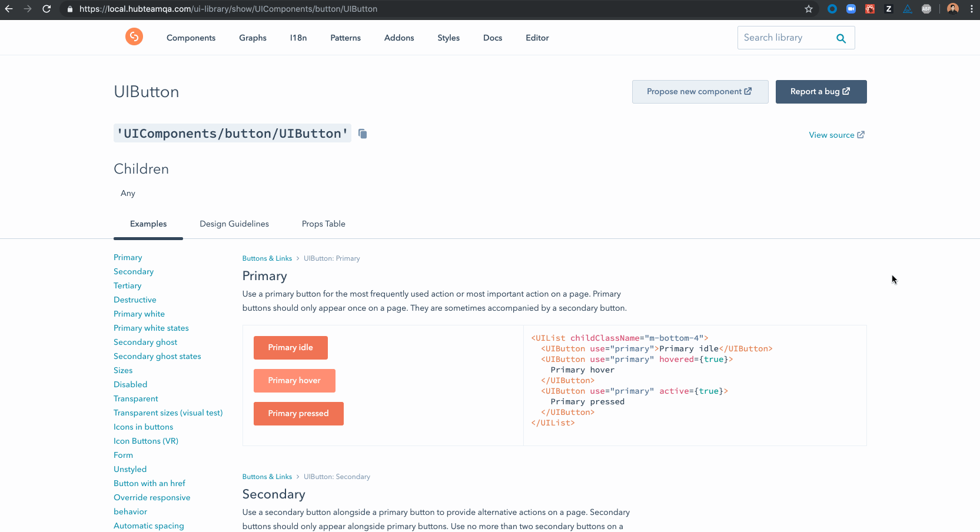Click Buttons & Links breadcrumb above Primary
Viewport: 980px width, 532px height.
[267, 258]
